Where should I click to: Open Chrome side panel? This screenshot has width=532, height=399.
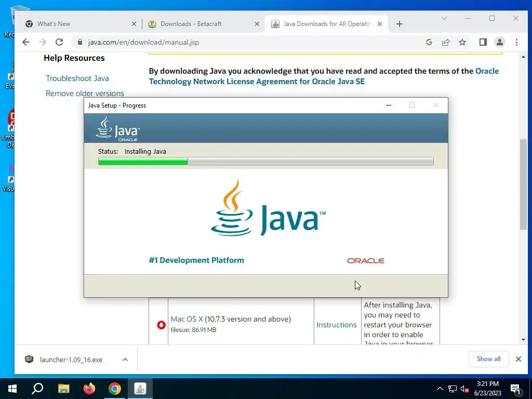(x=483, y=42)
